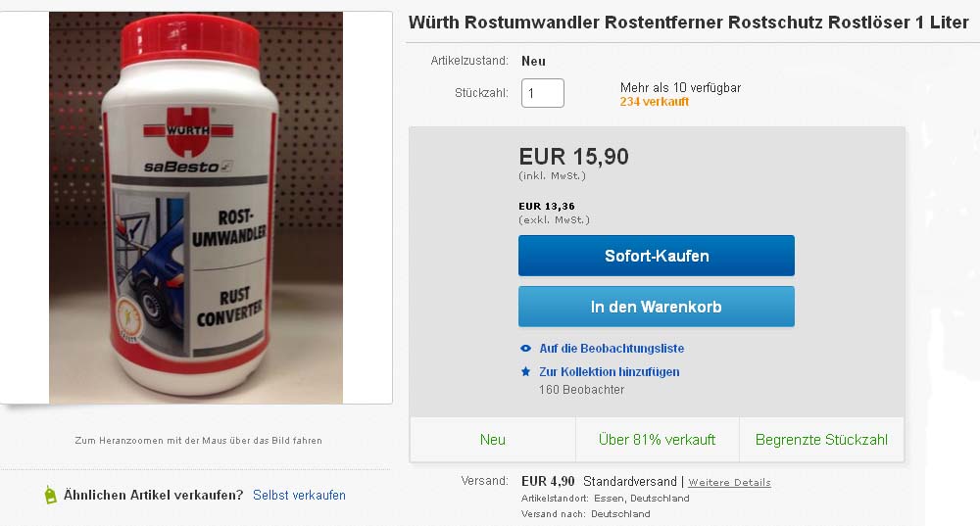This screenshot has height=526, width=980.
Task: Add item via In den Warenkorb
Action: [657, 307]
